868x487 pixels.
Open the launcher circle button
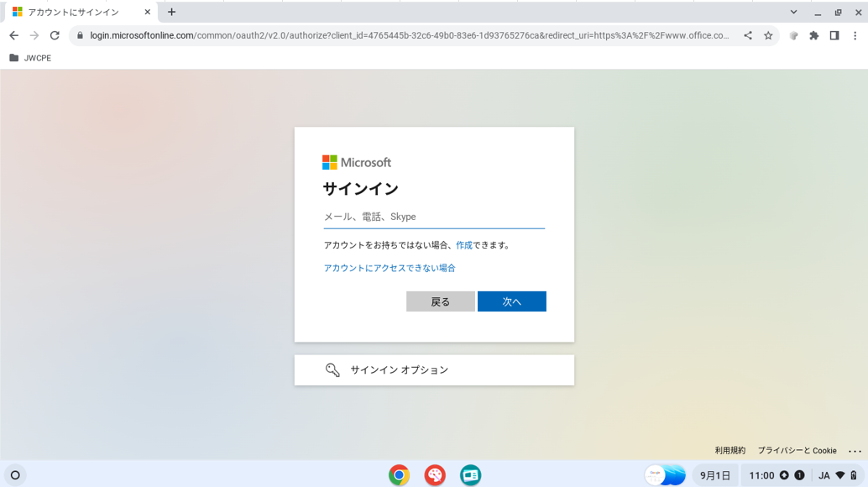15,475
